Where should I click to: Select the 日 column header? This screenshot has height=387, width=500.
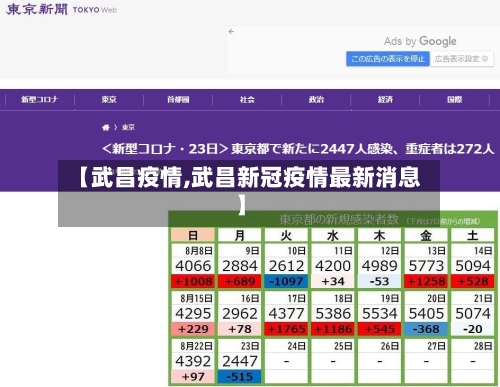tap(193, 235)
